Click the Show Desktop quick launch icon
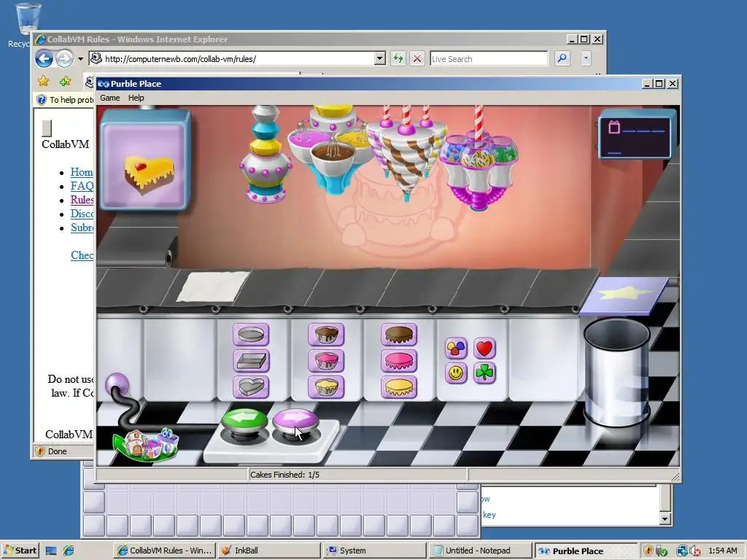The image size is (747, 560). point(51,551)
